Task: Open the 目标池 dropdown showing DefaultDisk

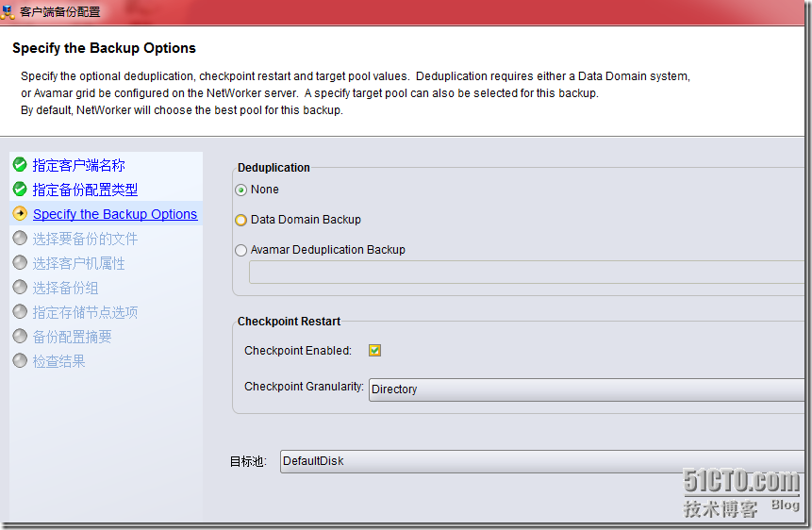Action: [x=541, y=461]
